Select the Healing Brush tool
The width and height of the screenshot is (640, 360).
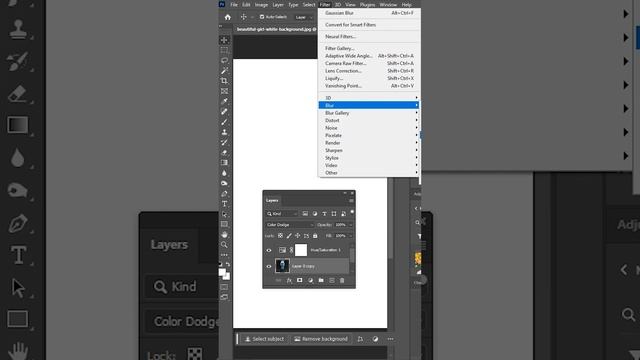point(224,111)
